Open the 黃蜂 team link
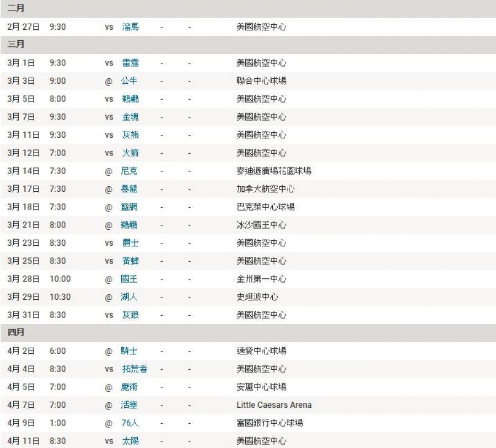This screenshot has height=448, width=496. 130,261
